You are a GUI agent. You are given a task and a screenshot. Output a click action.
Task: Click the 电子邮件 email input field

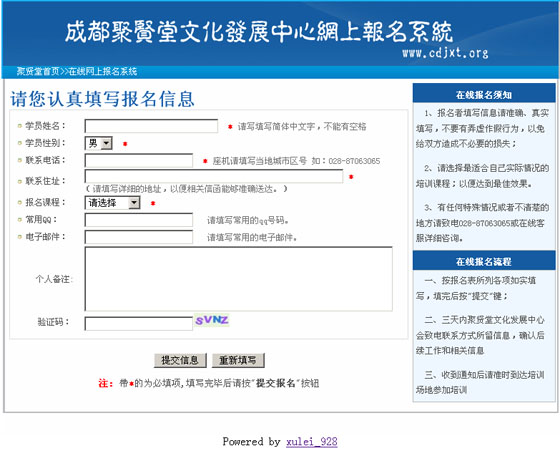click(139, 237)
